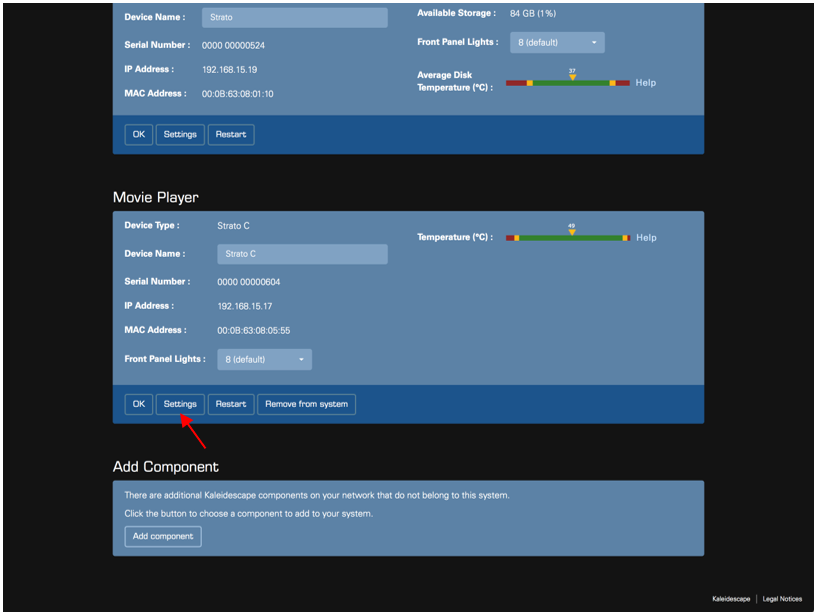Image resolution: width=817 pixels, height=616 pixels.
Task: Click the Movie Player temperature gauge bar
Action: (568, 238)
